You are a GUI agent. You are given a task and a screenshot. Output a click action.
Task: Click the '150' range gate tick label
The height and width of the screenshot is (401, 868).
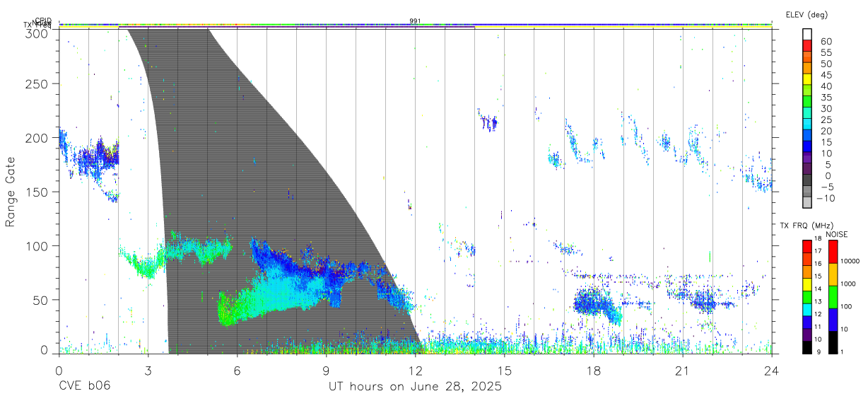coord(38,192)
